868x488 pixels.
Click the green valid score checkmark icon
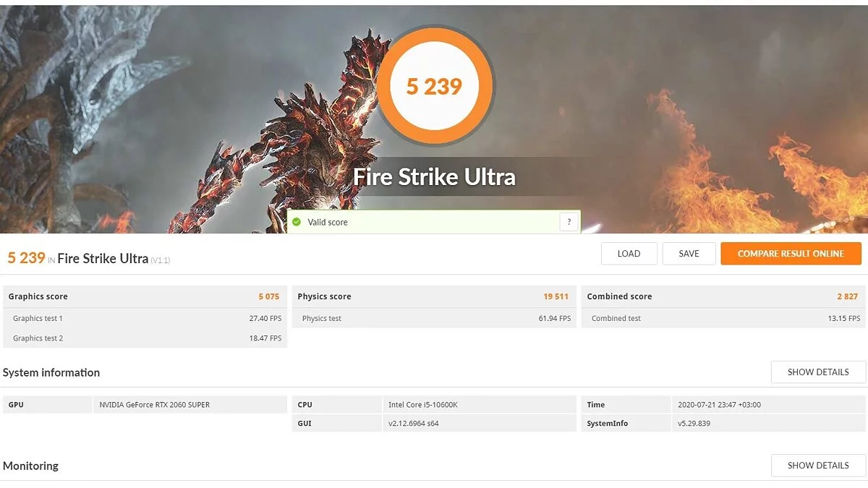pyautogui.click(x=297, y=222)
